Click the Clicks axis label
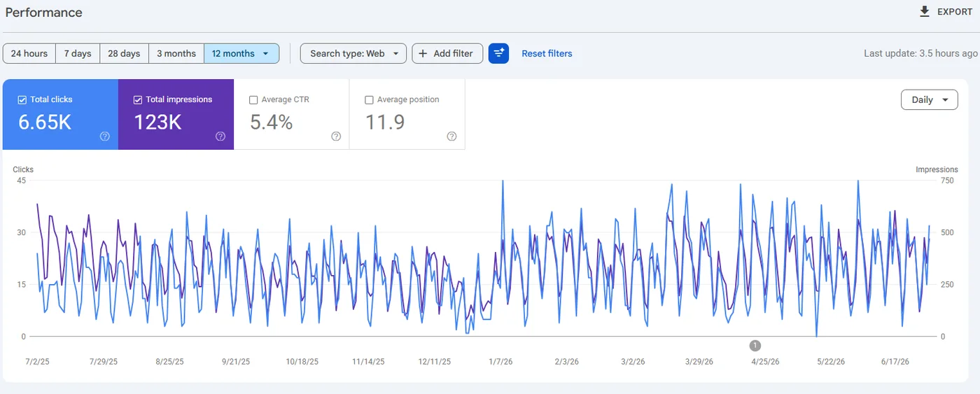 pos(23,169)
